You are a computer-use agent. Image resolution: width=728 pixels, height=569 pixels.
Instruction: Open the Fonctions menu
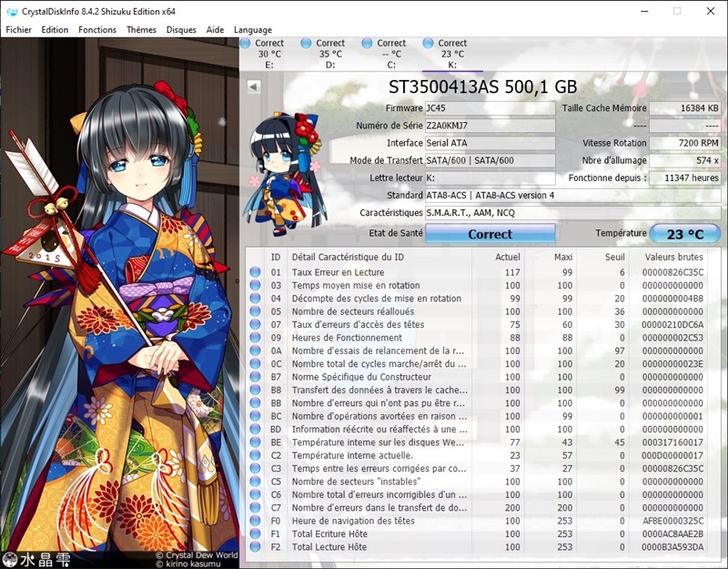click(97, 30)
